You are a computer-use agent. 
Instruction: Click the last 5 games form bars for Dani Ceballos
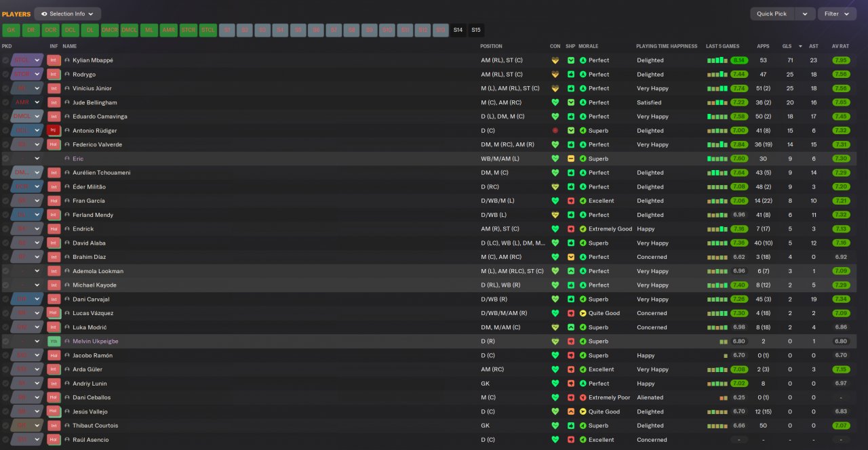[724, 398]
